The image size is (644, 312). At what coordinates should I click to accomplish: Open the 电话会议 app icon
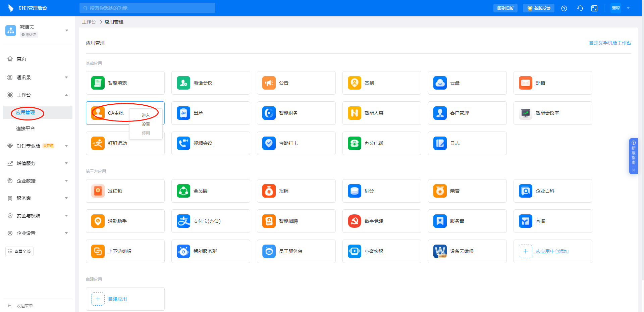click(x=183, y=83)
